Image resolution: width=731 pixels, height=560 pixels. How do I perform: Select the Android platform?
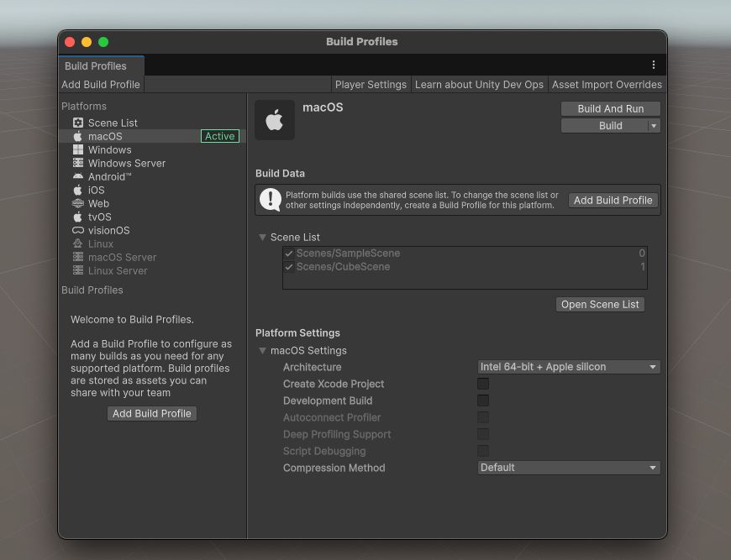(x=152, y=176)
